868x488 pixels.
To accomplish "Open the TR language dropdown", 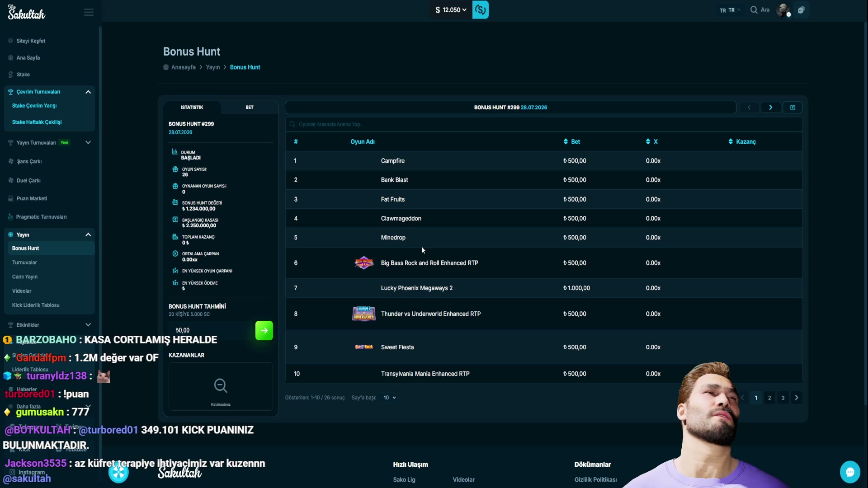I will 730,10.
